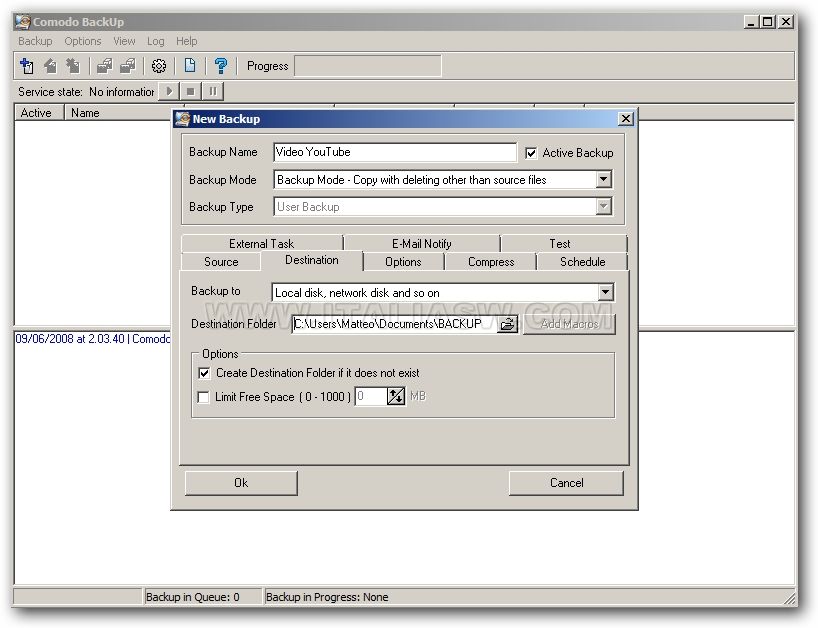This screenshot has height=628, width=818.
Task: Click the Cancel button
Action: pyautogui.click(x=567, y=483)
